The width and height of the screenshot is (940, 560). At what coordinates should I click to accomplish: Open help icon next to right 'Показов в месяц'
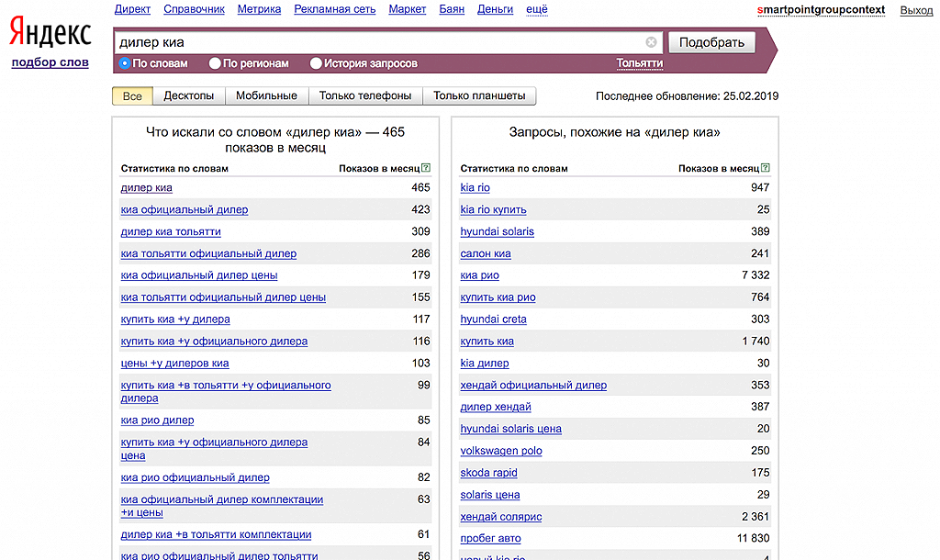pyautogui.click(x=766, y=168)
